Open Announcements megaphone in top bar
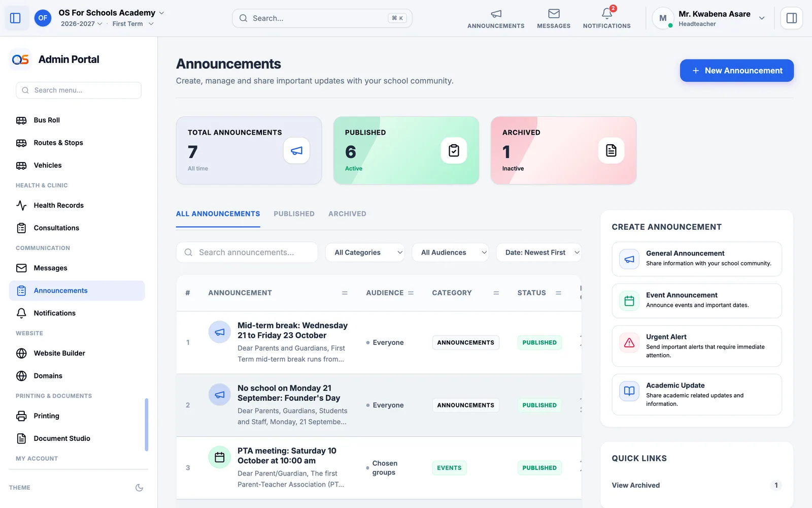 496,18
